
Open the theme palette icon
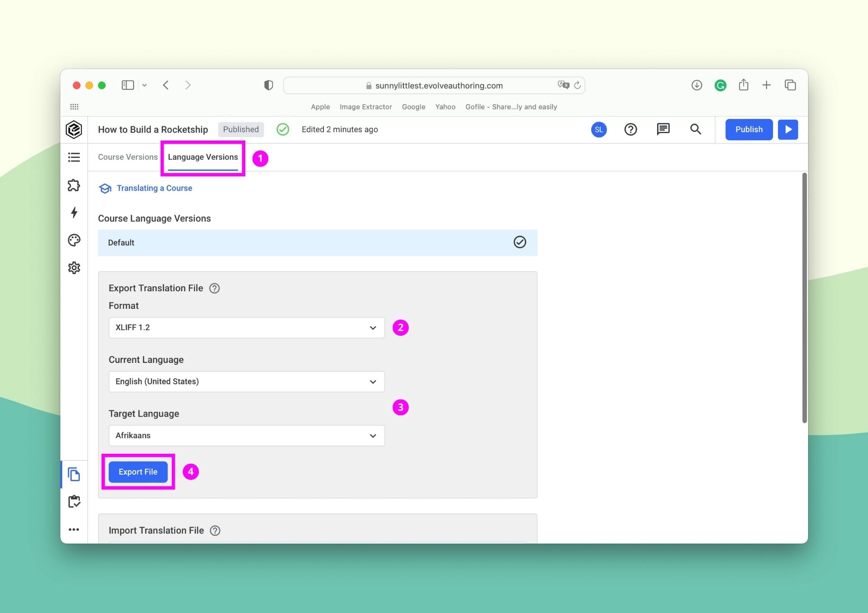click(74, 240)
